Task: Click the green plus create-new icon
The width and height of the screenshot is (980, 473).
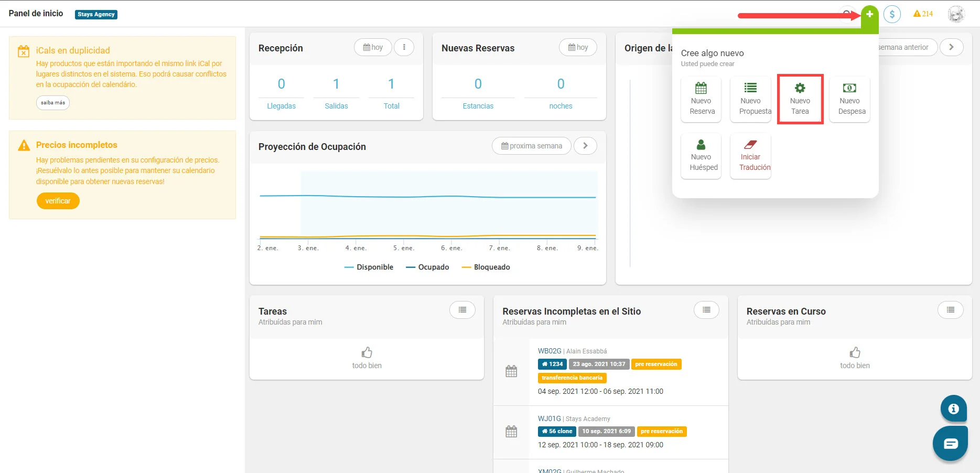Action: [x=869, y=14]
